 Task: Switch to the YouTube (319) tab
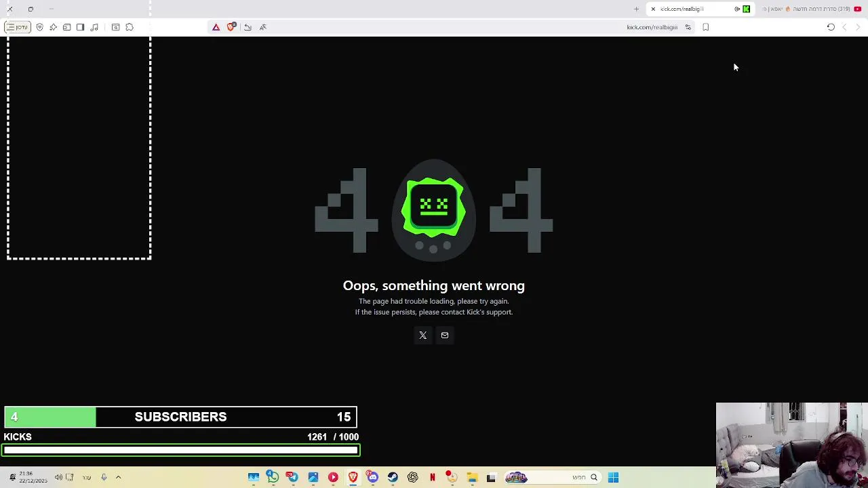click(811, 9)
